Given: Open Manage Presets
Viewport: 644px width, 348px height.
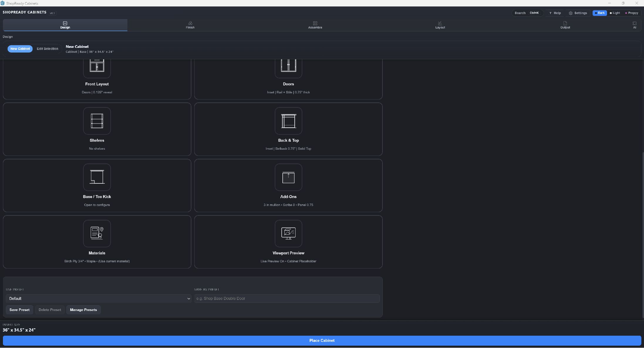Looking at the screenshot, I should coord(83,310).
